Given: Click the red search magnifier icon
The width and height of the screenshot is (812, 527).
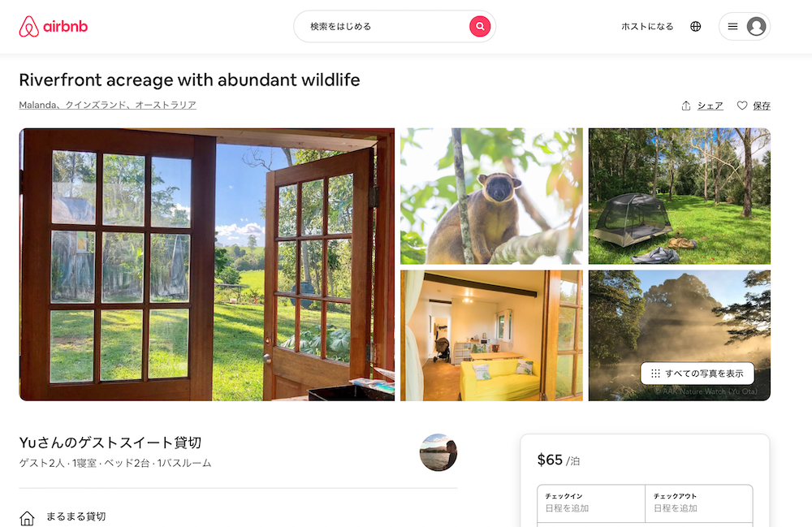Looking at the screenshot, I should click(480, 27).
